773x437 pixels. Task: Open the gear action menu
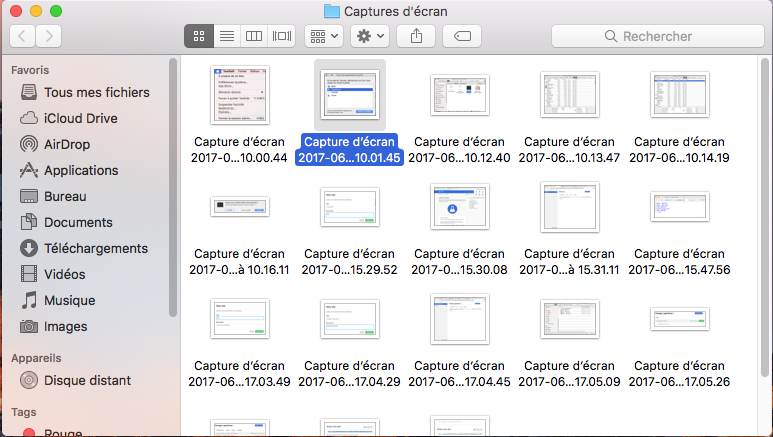(x=370, y=36)
